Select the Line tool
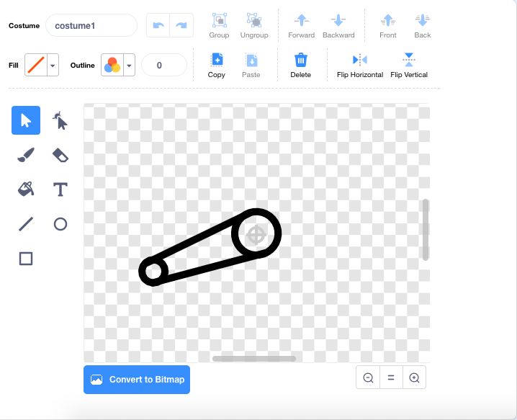This screenshot has height=420, width=517. click(26, 224)
